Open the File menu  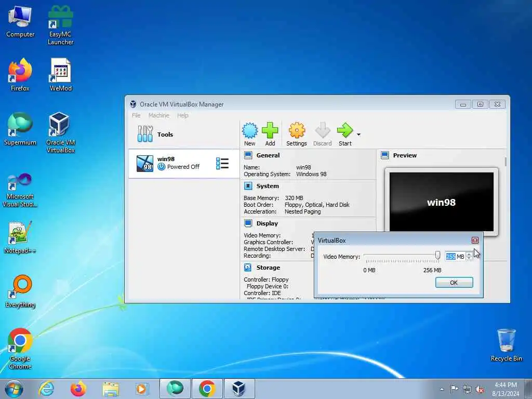coord(136,115)
